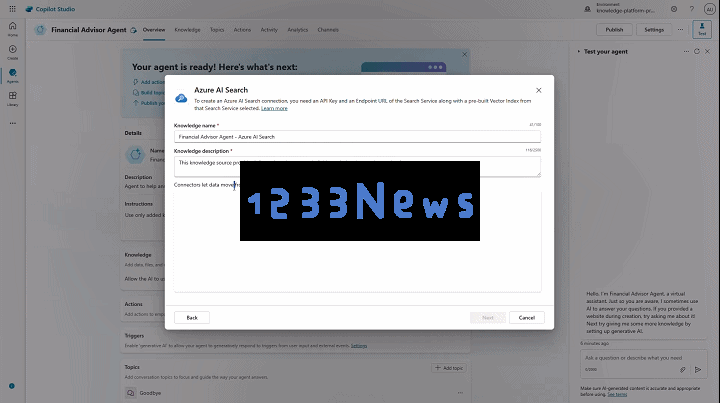Click the Cancel button in dialog
720x403 pixels.
pyautogui.click(x=527, y=318)
